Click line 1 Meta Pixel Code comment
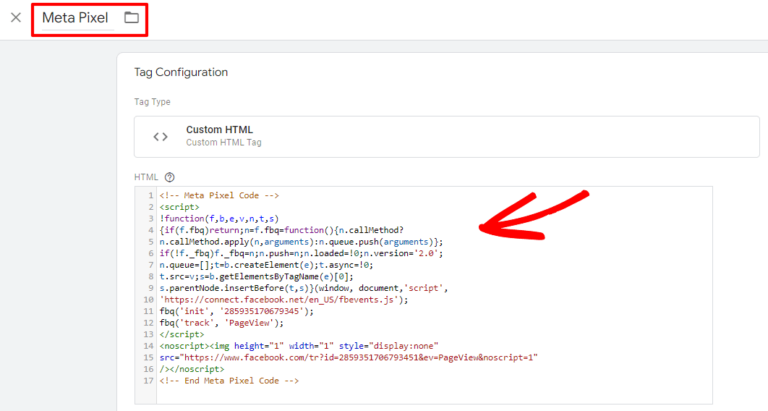The width and height of the screenshot is (768, 411). click(x=219, y=195)
